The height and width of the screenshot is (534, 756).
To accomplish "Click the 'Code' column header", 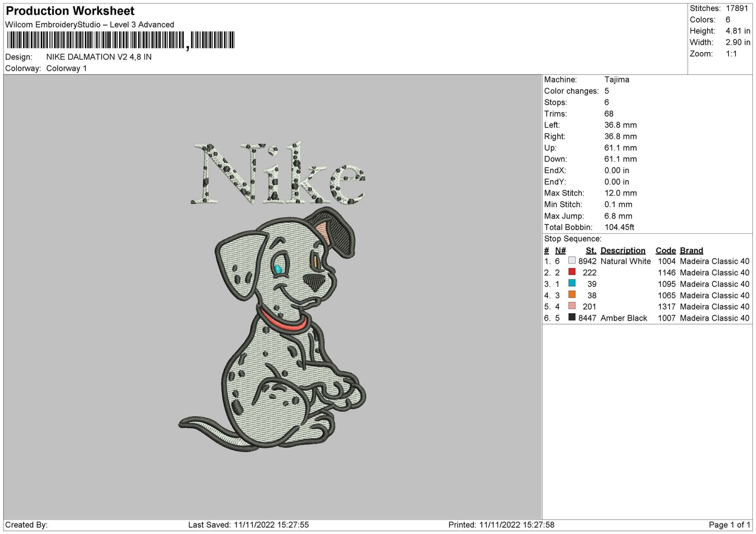I will [x=666, y=251].
